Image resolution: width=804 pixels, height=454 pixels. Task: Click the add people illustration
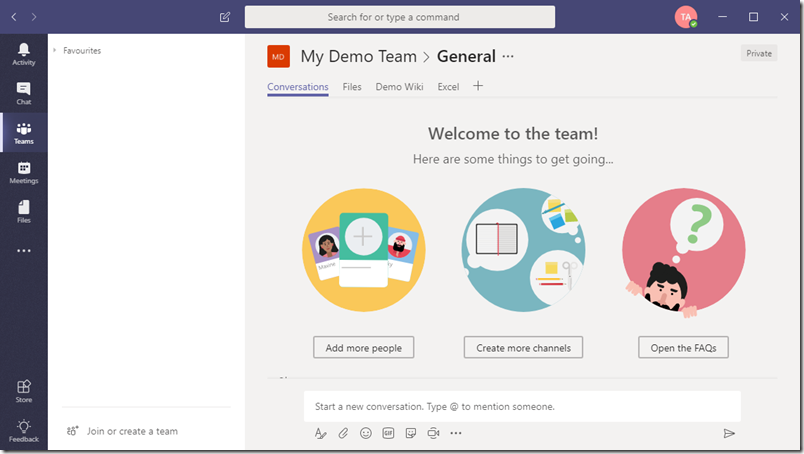coord(364,250)
